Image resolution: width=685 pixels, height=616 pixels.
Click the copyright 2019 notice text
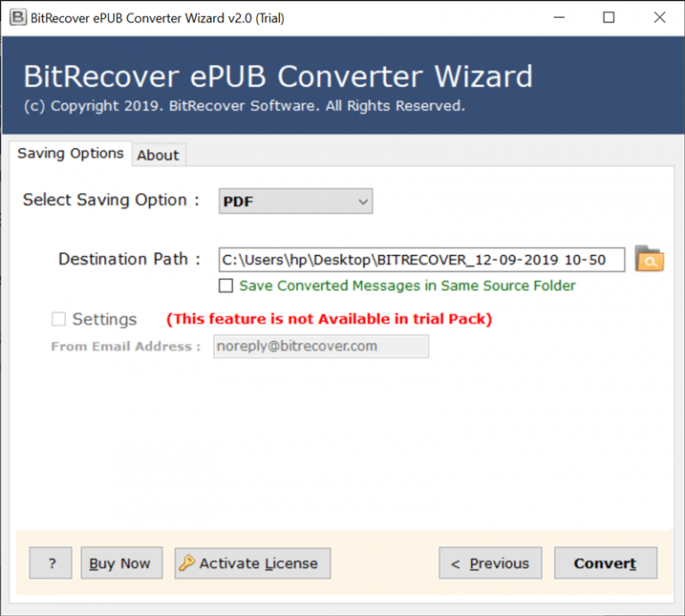click(x=244, y=106)
